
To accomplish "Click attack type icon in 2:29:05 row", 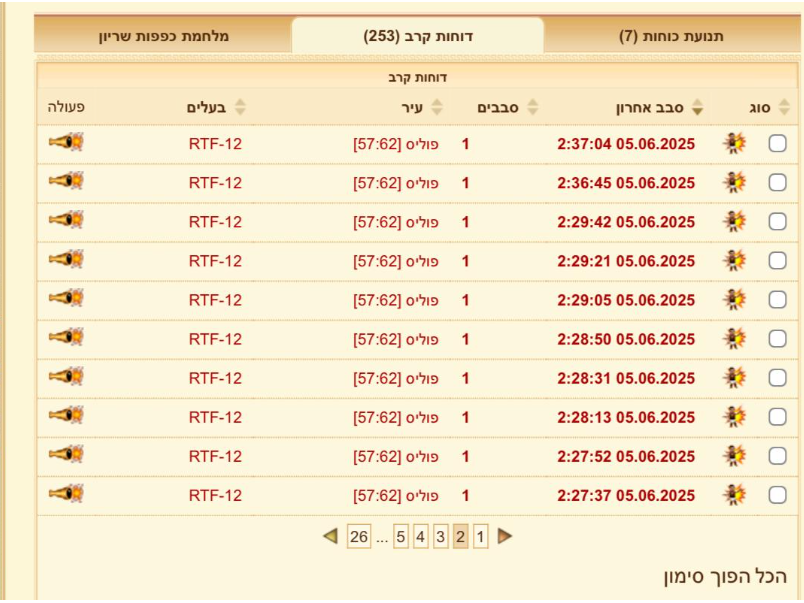I will (x=734, y=299).
